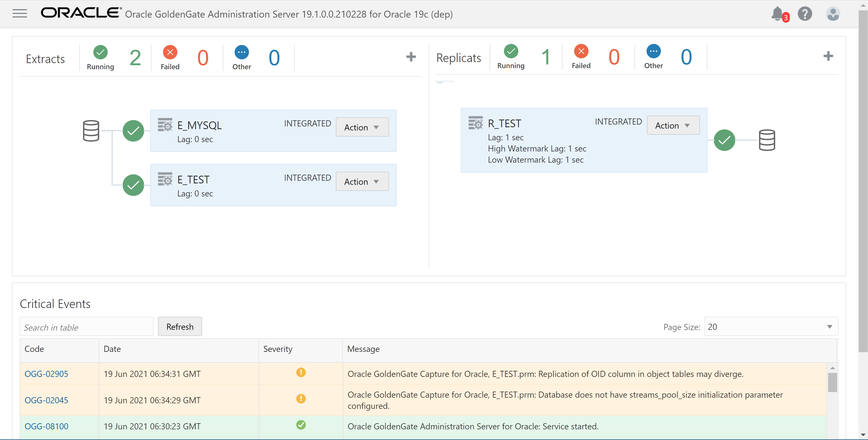Select the target database icon beside R_TEST

click(767, 140)
